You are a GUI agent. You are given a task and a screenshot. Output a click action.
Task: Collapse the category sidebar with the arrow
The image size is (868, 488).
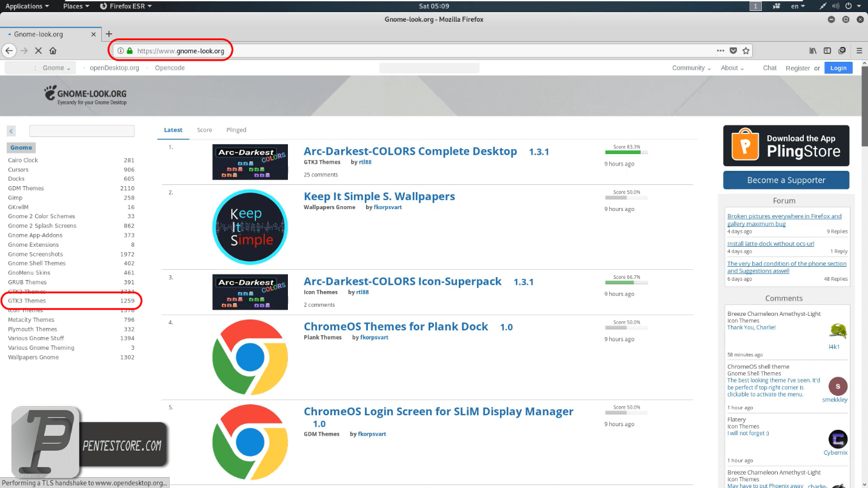click(x=12, y=131)
